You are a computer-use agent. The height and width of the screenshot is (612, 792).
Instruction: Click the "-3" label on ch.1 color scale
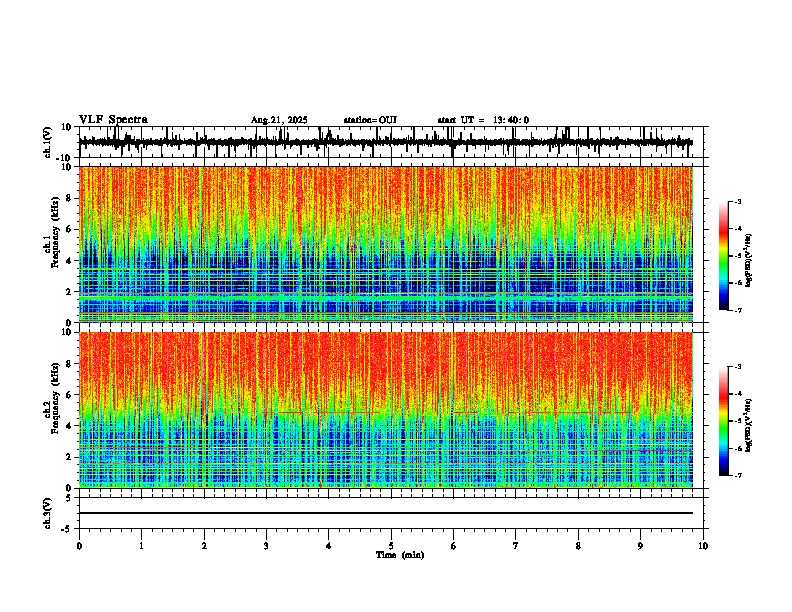737,201
